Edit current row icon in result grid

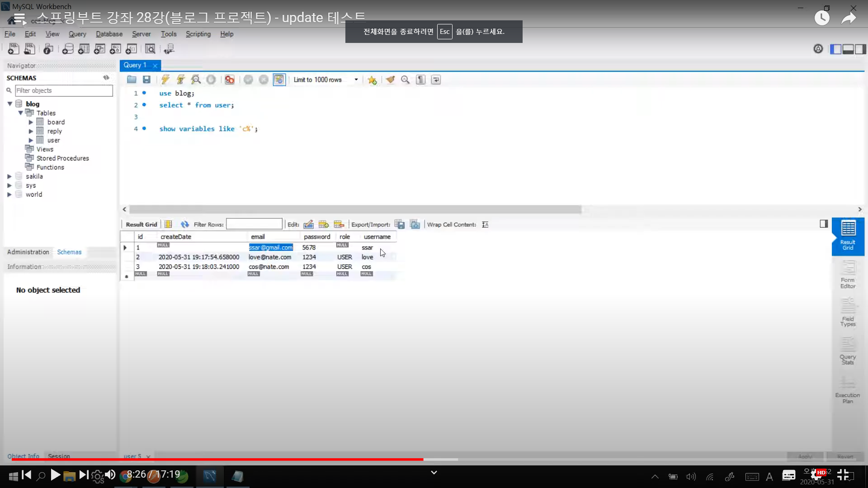tap(308, 225)
